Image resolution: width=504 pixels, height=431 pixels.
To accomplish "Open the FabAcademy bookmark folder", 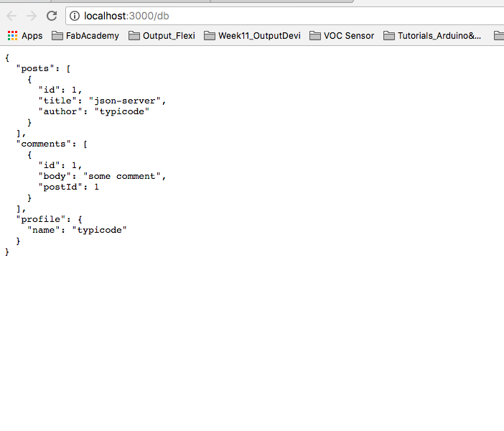I will coord(85,35).
